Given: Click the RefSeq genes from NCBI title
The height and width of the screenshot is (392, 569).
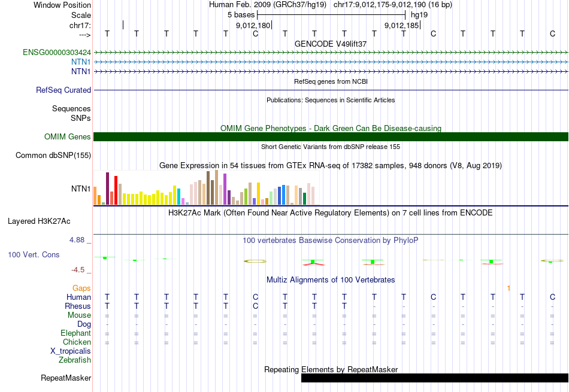Looking at the screenshot, I should click(331, 81).
